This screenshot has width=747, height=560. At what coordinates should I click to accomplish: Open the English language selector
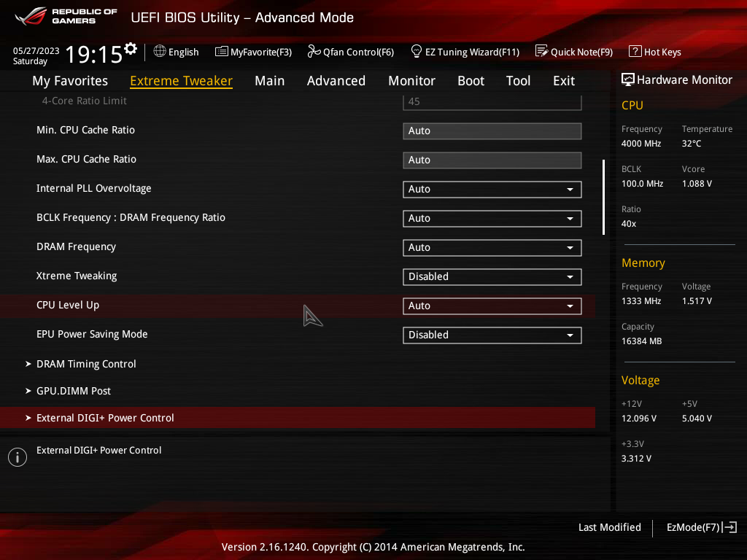coord(176,52)
